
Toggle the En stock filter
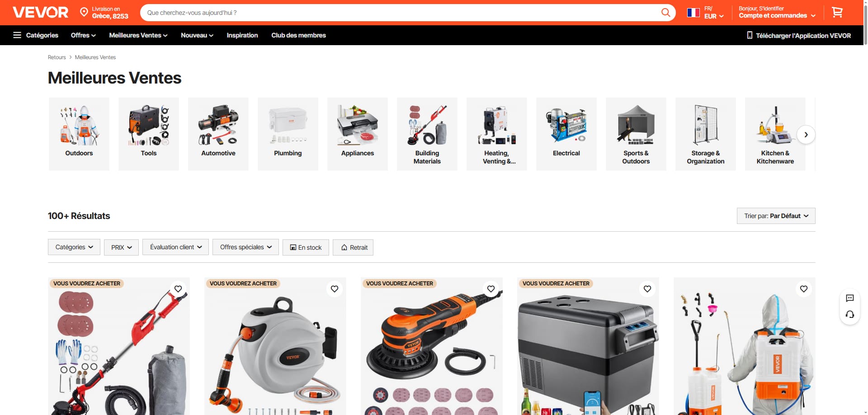point(306,247)
